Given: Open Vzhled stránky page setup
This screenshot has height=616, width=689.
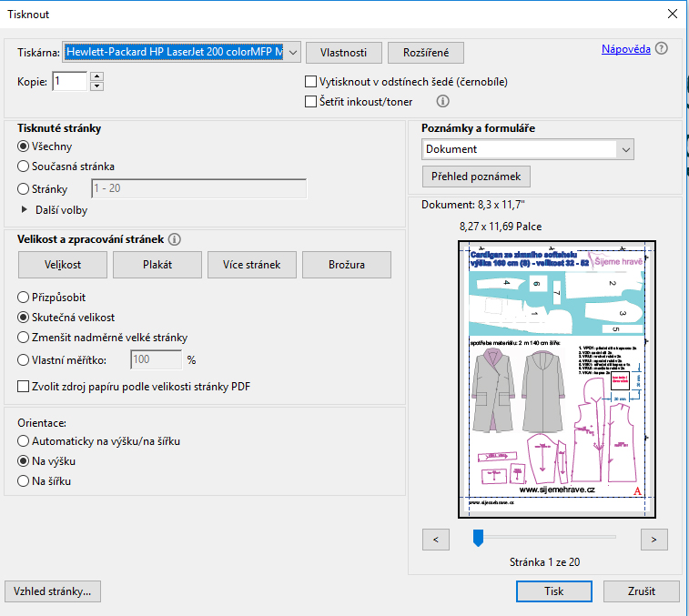Looking at the screenshot, I should [53, 591].
